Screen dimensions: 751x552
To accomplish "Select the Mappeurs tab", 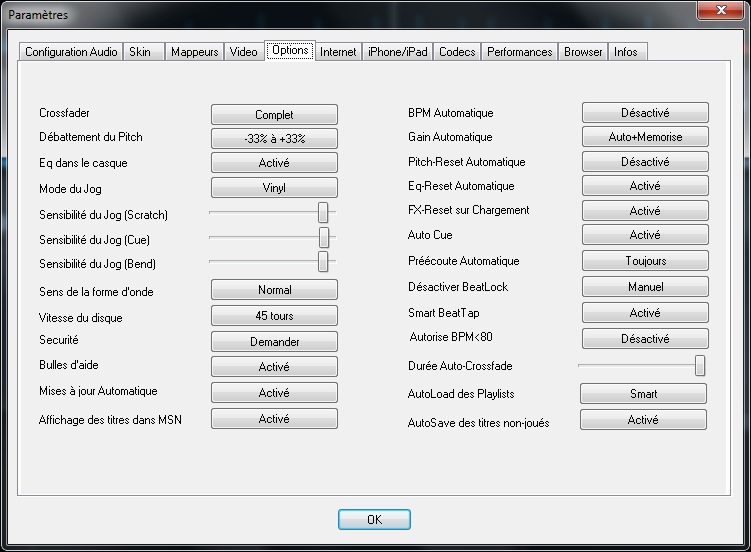I will 194,52.
